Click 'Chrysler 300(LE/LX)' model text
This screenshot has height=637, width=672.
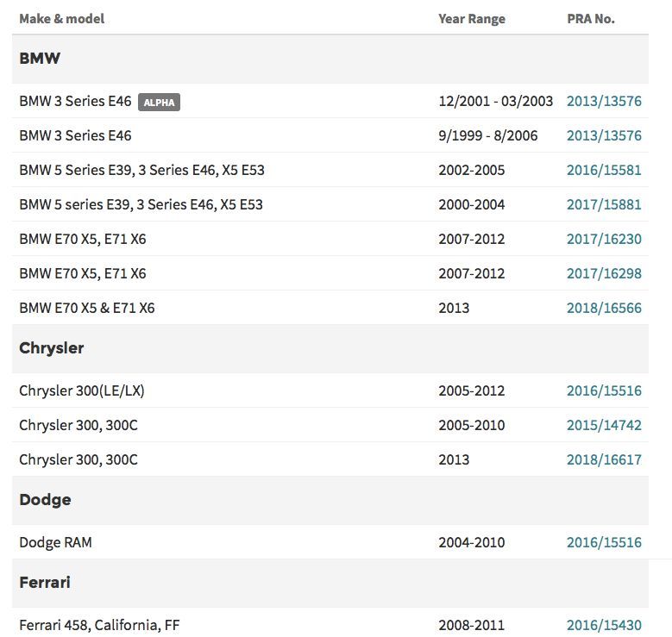point(82,390)
